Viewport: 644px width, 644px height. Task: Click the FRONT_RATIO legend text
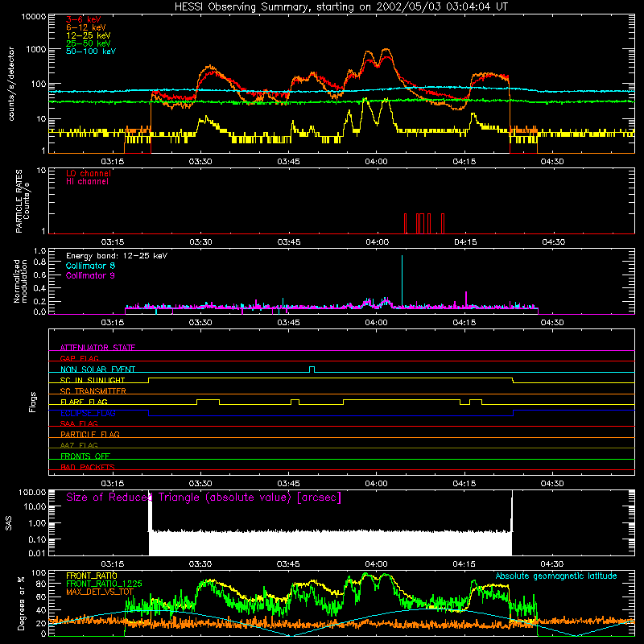[x=91, y=576]
